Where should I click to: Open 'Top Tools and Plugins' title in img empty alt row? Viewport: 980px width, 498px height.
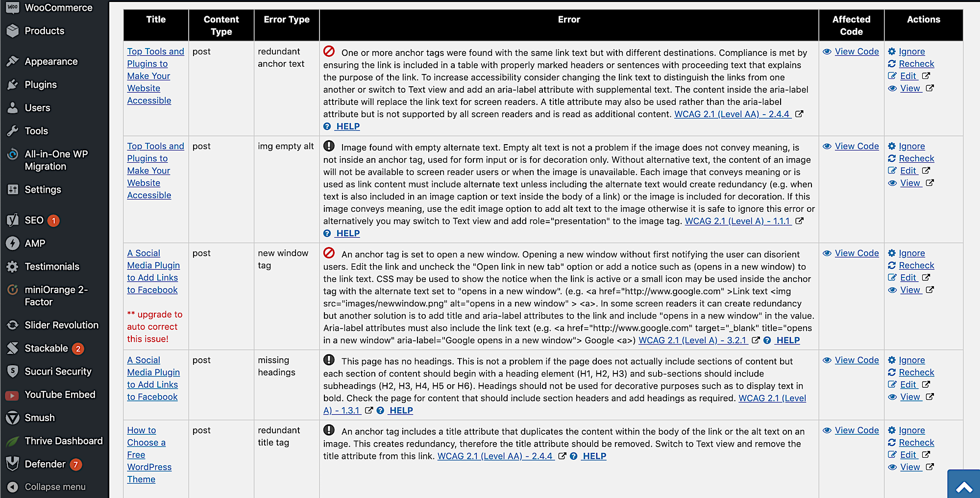(x=155, y=171)
